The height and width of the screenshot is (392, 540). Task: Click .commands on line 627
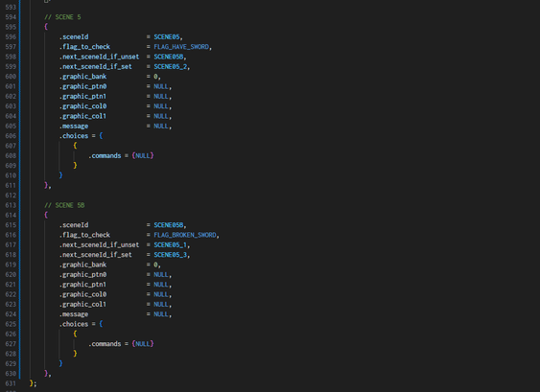point(105,344)
